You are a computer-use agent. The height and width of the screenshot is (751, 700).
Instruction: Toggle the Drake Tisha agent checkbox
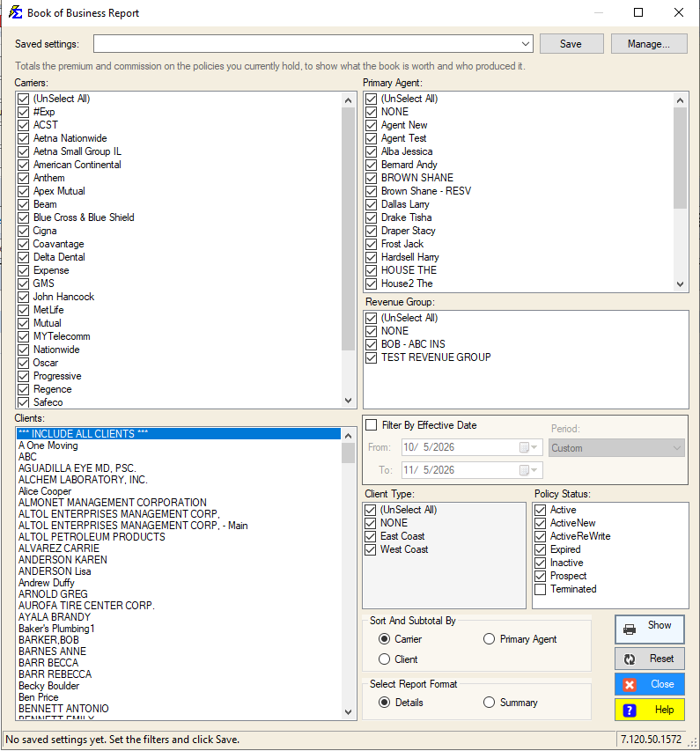click(x=372, y=218)
